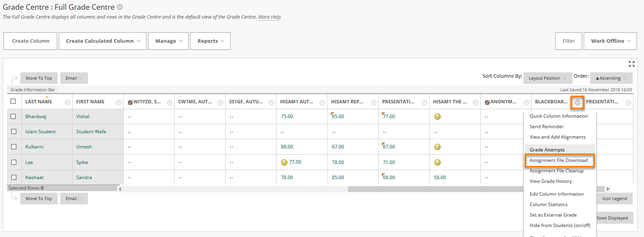Open ANONYM column options chevron
This screenshot has height=237, width=644.
(x=527, y=103)
